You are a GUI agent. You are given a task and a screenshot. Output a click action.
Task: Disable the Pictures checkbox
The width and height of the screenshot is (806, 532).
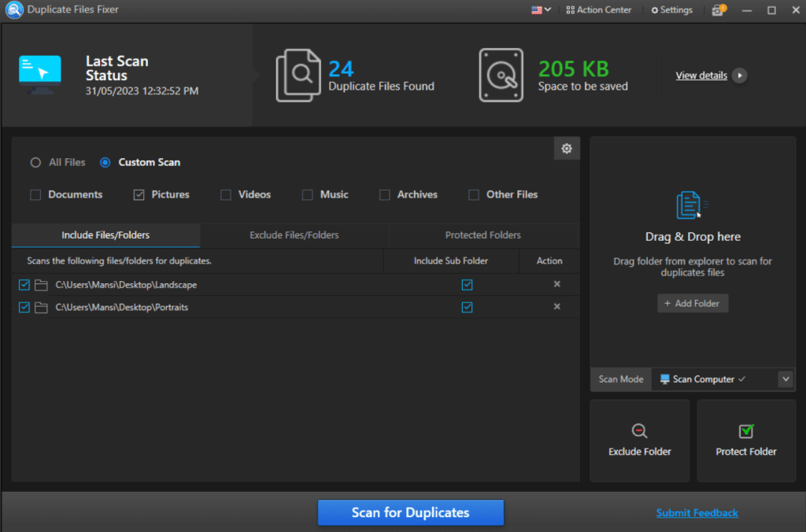(x=139, y=194)
